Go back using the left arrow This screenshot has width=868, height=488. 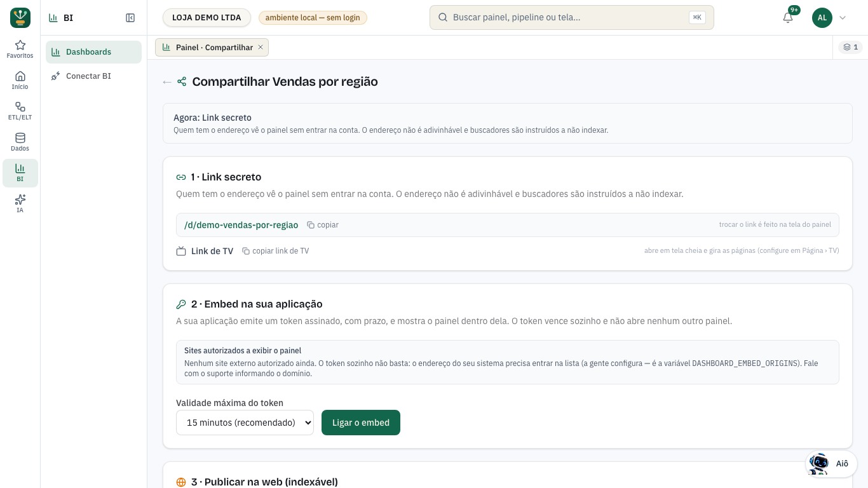(167, 82)
